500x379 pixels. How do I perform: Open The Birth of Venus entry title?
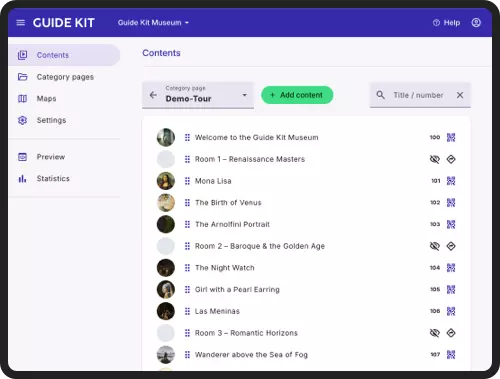click(x=228, y=203)
